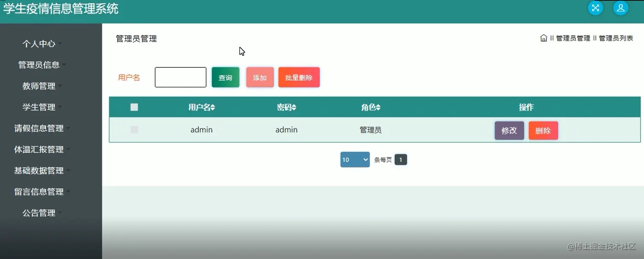Click 删除 to remove the admin row
Image resolution: width=644 pixels, height=259 pixels.
point(543,131)
